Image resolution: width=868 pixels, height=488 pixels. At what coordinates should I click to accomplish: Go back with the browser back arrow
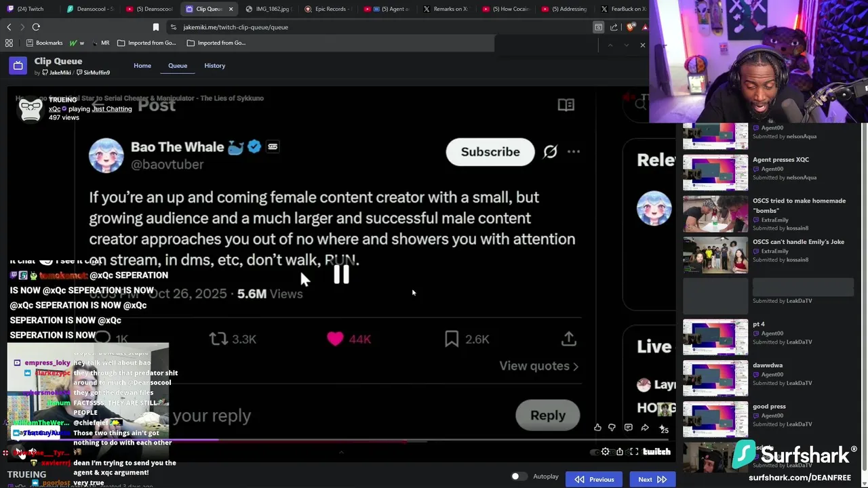click(x=9, y=27)
